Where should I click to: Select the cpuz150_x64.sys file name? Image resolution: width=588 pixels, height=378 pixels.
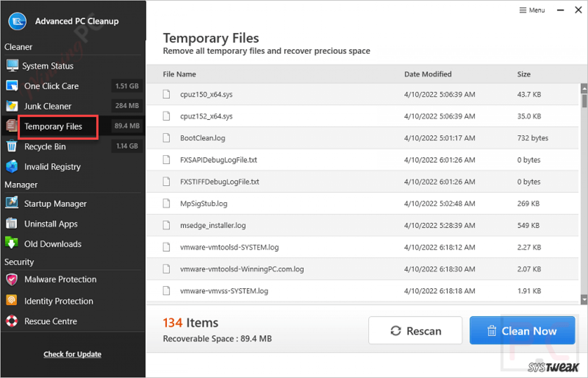coord(206,95)
